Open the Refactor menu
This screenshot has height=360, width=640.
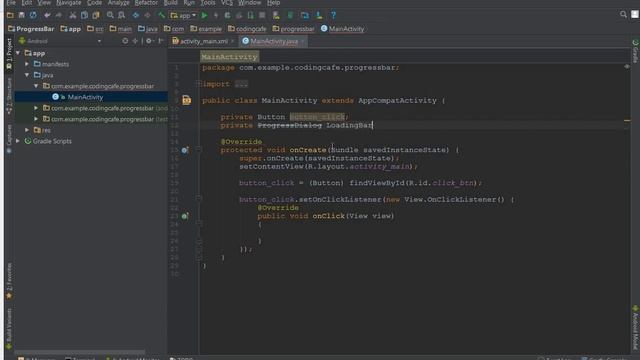[146, 3]
